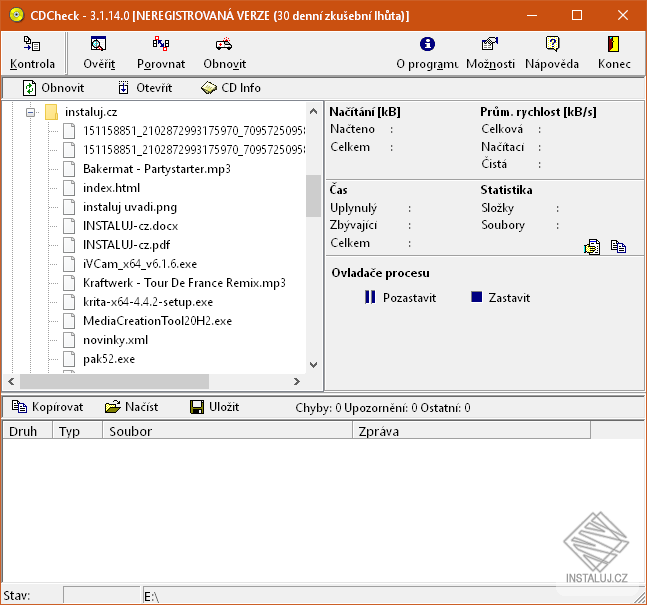Select novinky.xml
The height and width of the screenshot is (605, 647).
pos(116,340)
